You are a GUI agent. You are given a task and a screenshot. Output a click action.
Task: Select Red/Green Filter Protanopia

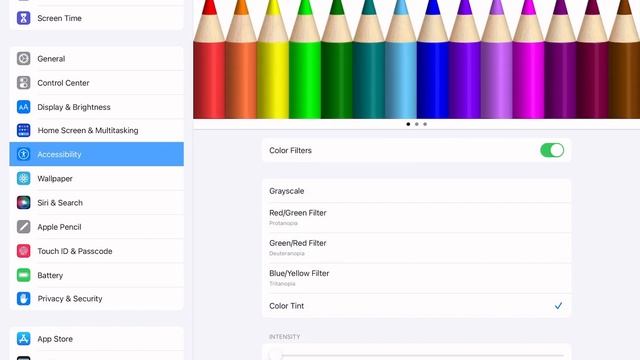pyautogui.click(x=416, y=218)
